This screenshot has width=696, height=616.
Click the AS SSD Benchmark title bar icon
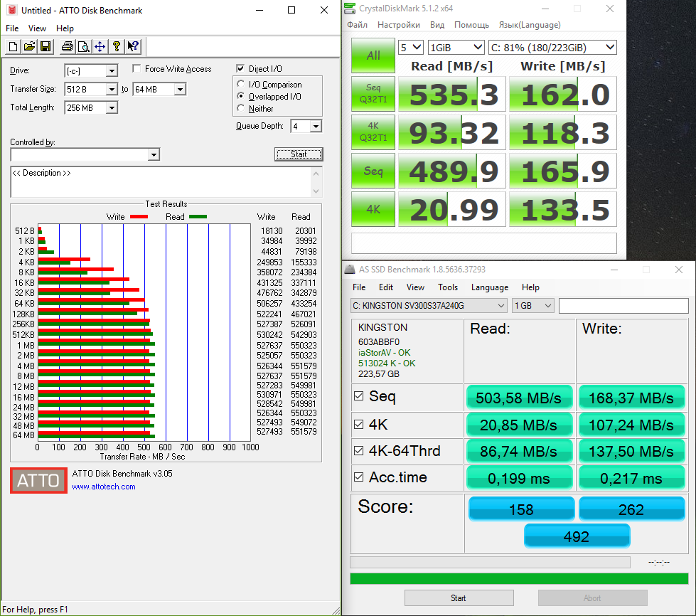[x=350, y=269]
